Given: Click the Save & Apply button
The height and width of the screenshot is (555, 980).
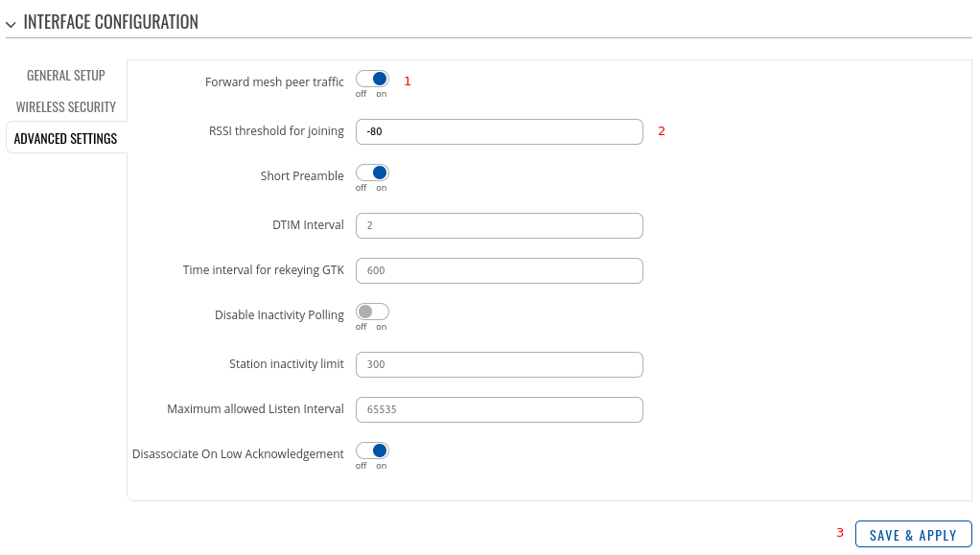Looking at the screenshot, I should 913,535.
